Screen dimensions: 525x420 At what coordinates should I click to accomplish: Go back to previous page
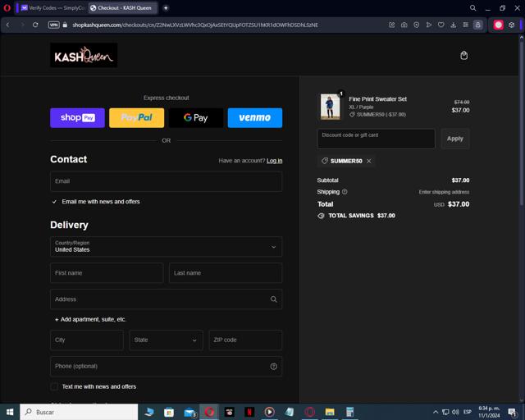tap(8, 25)
